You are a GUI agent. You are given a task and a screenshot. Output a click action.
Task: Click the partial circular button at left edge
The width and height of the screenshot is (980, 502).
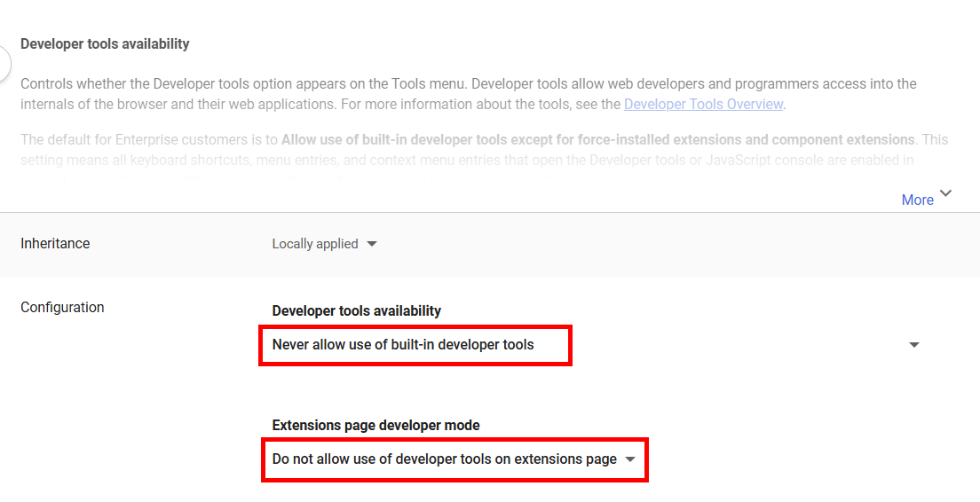(4, 64)
